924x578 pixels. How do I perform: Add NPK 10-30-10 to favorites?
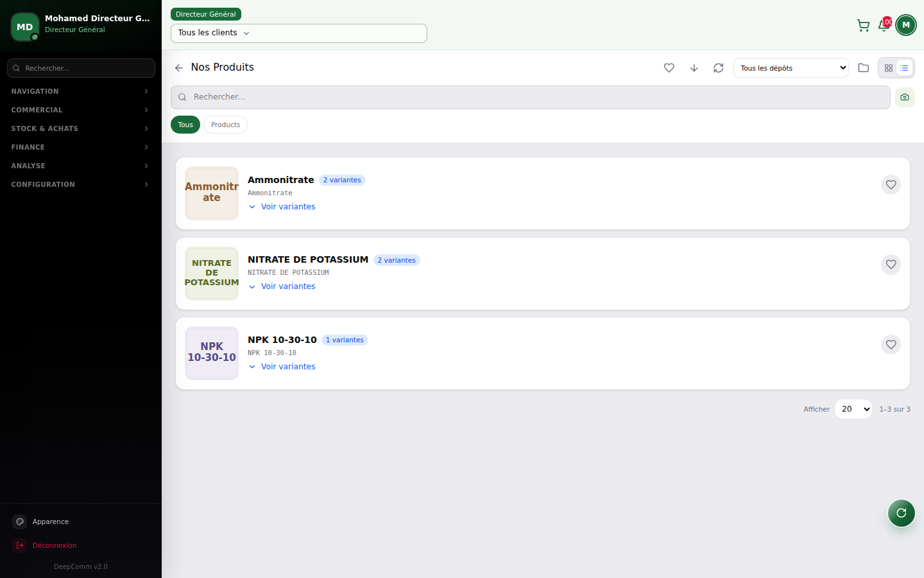[891, 345]
